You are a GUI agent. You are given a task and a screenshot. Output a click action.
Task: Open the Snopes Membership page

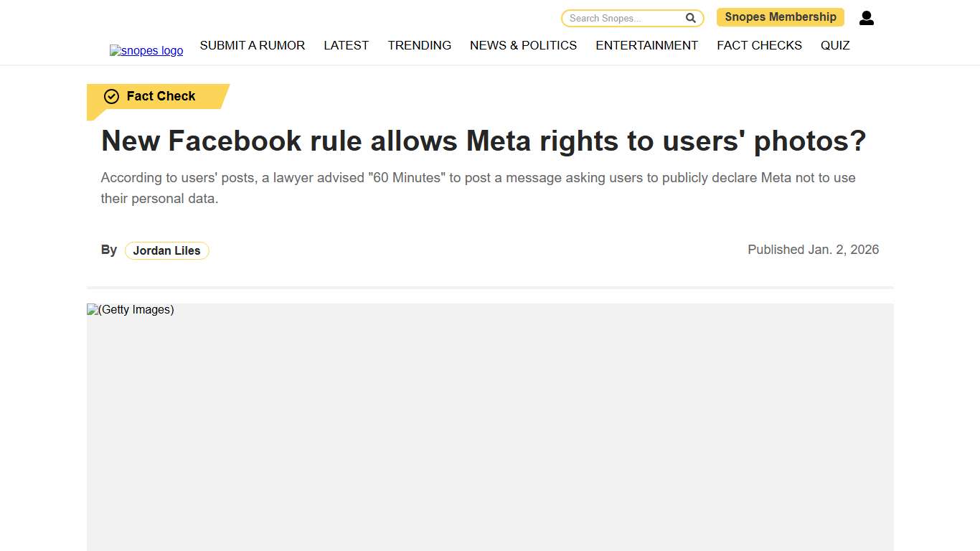(x=780, y=17)
